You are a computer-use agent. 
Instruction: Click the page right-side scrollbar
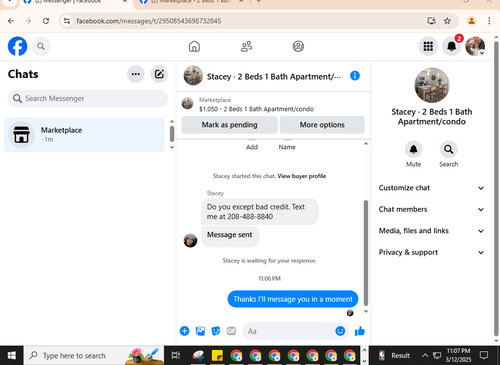pyautogui.click(x=496, y=189)
